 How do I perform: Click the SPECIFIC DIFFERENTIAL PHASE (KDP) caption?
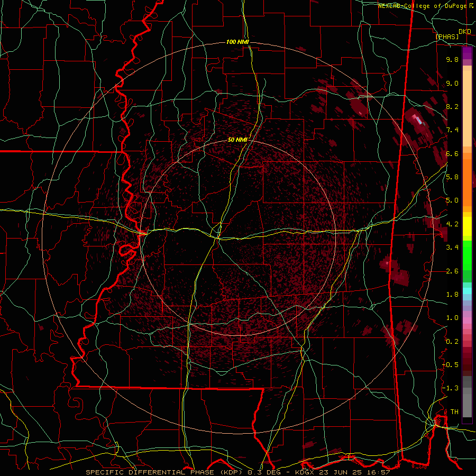pos(164,472)
